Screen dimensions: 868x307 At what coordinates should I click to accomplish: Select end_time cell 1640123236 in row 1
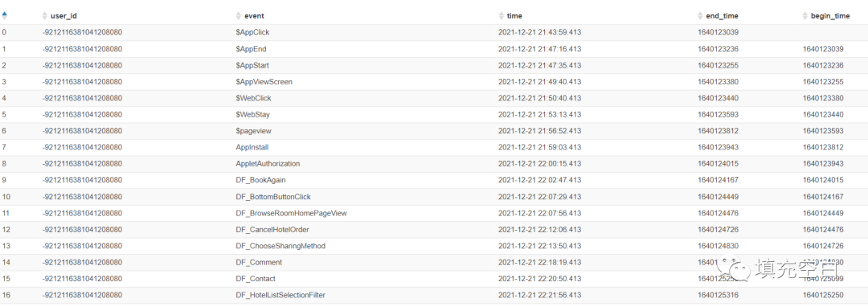(718, 49)
